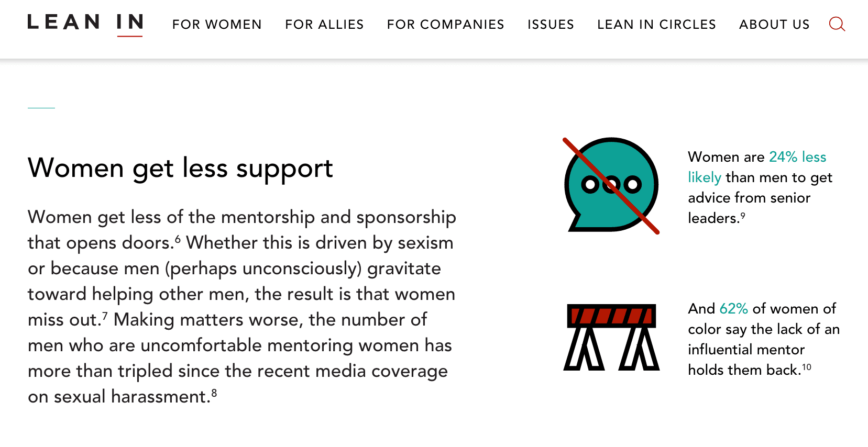
Task: Click the Lean In logo
Action: pyautogui.click(x=85, y=24)
